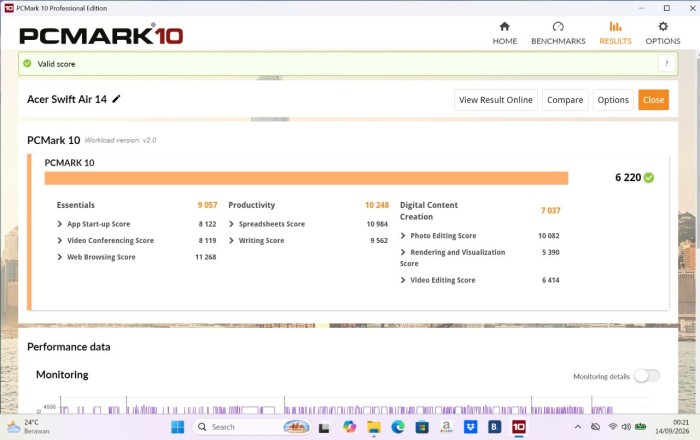
Task: Click the taskbar Search box
Action: point(253,427)
